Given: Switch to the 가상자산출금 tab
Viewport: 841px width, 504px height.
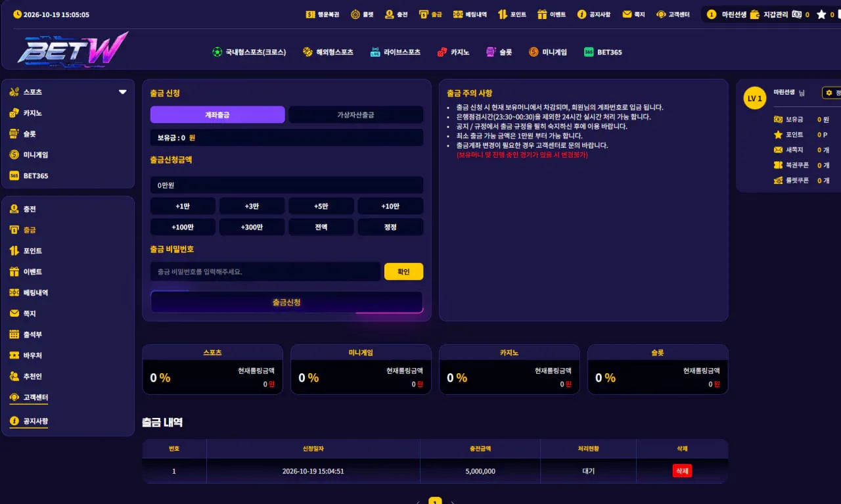Looking at the screenshot, I should pos(355,114).
